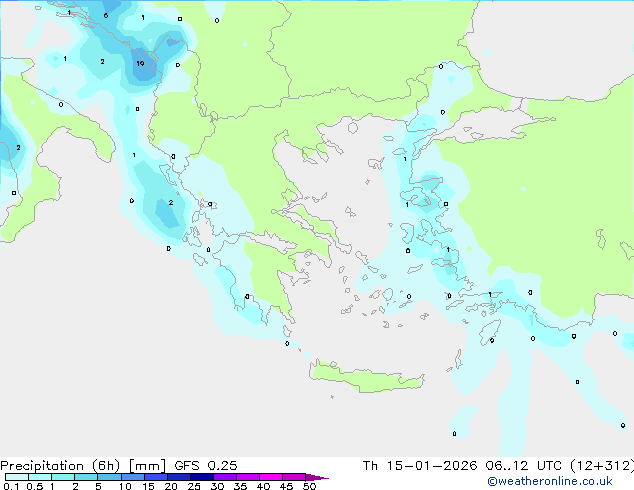The width and height of the screenshot is (634, 490).
Task: Open the weatheronline.co.uk link
Action: coord(549,481)
